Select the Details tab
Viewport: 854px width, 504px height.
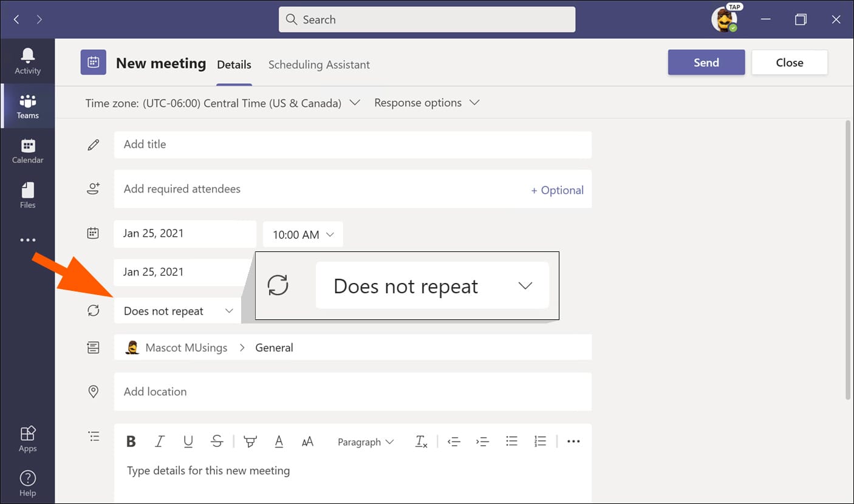click(x=234, y=64)
